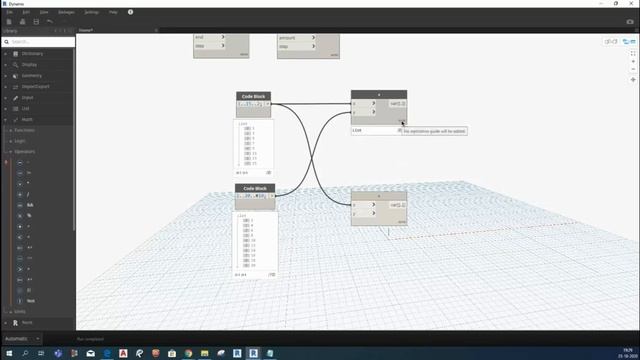Click the info circle icon in menu bar
The width and height of the screenshot is (640, 360).
click(x=131, y=12)
